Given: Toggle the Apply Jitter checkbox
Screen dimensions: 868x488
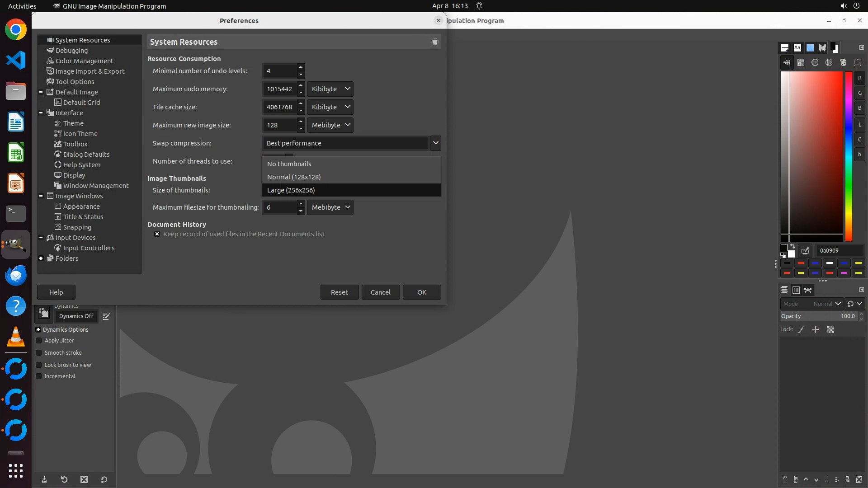Looking at the screenshot, I should 39,341.
